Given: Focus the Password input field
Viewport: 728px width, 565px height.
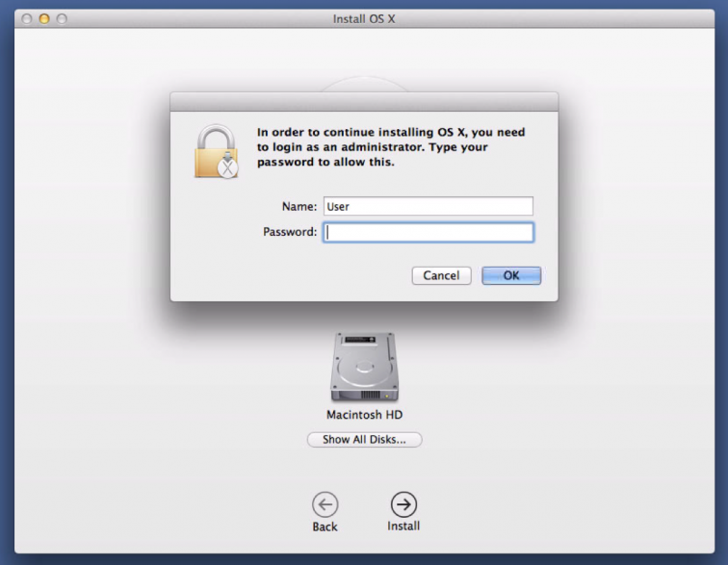Looking at the screenshot, I should click(429, 232).
